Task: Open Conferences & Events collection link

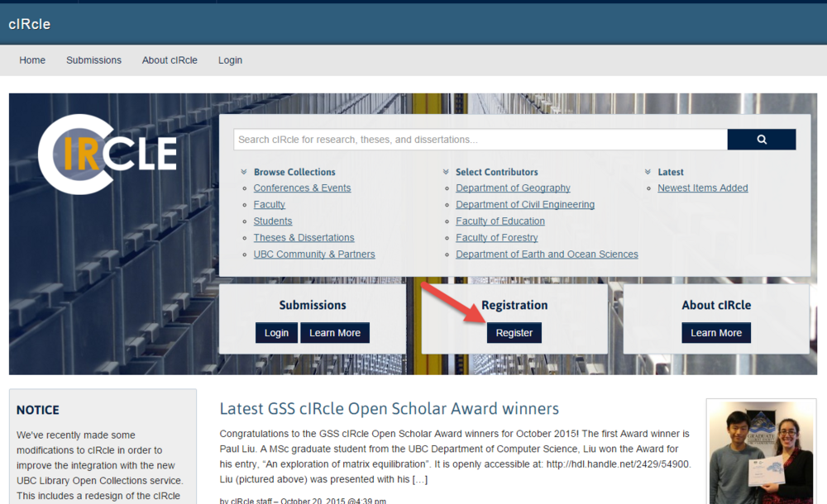Action: (x=302, y=188)
